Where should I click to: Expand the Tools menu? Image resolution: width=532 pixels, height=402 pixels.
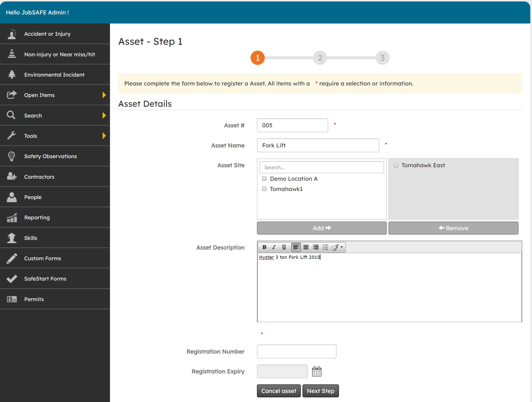[x=30, y=136]
